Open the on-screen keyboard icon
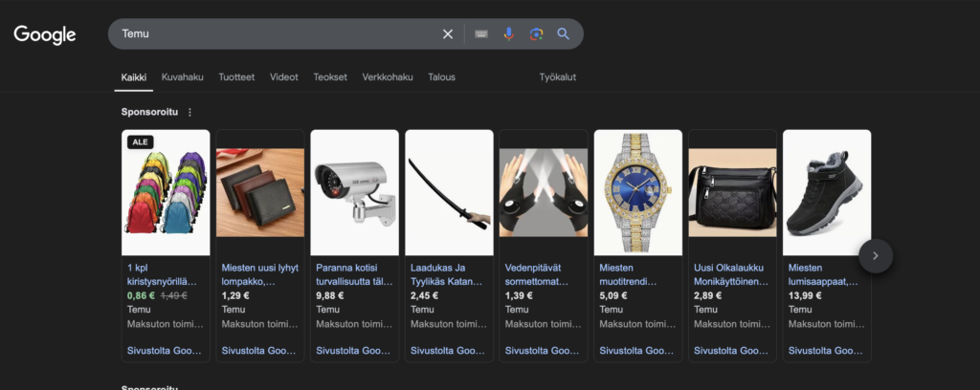 tap(480, 34)
